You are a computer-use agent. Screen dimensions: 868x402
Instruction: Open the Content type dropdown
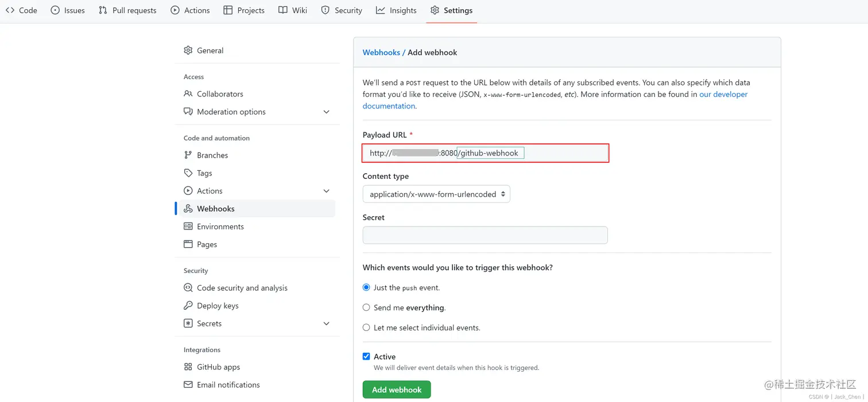[x=436, y=194]
